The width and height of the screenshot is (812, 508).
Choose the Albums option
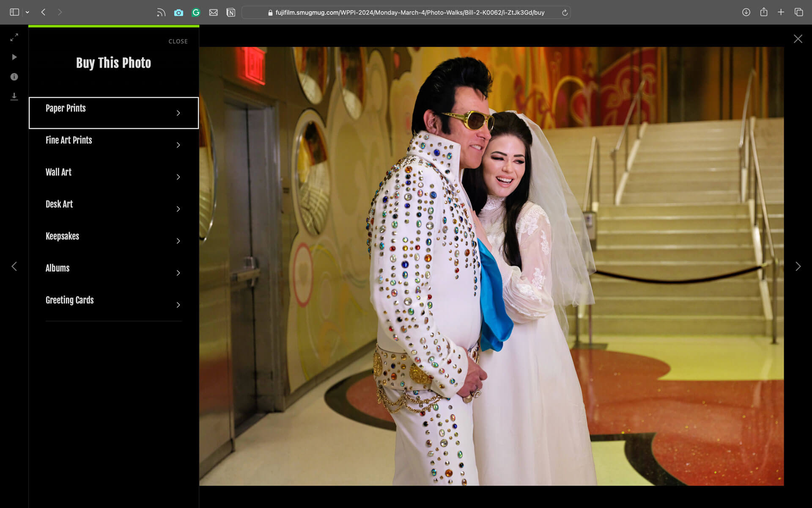[x=113, y=273]
